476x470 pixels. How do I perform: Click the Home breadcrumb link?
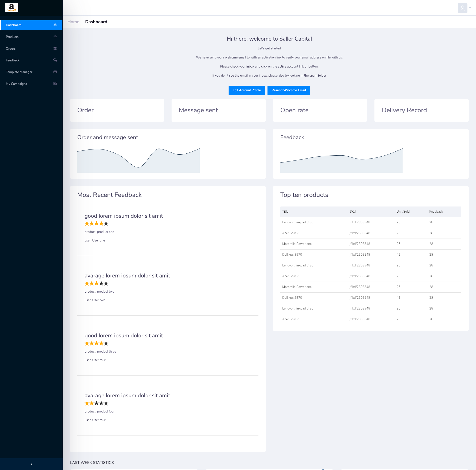(x=73, y=22)
